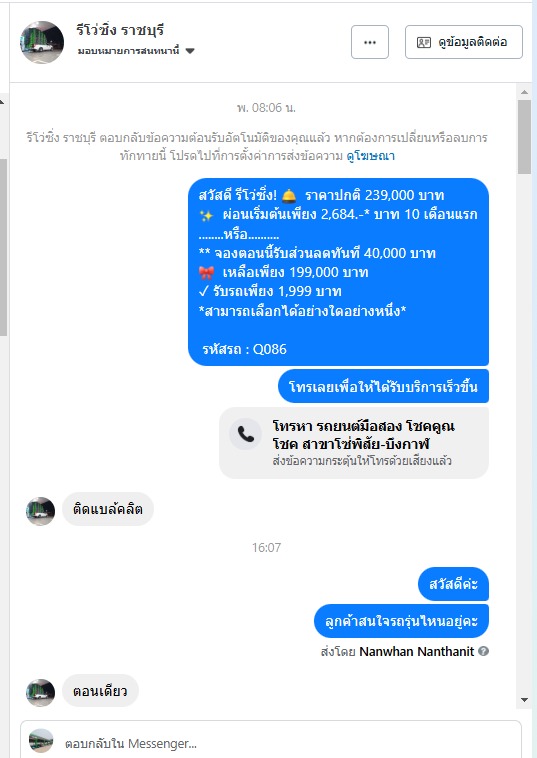This screenshot has height=758, width=537.
Task: Click the phone call icon in call prompt
Action: (246, 434)
